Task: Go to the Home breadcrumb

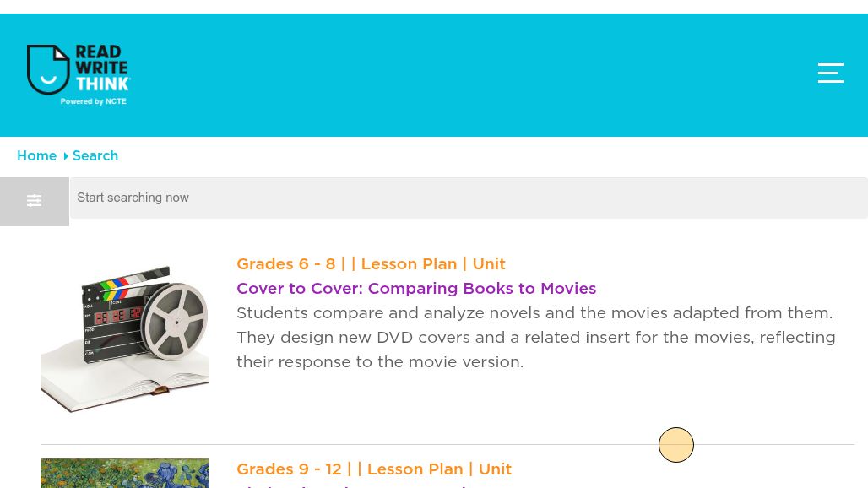Action: click(x=36, y=155)
